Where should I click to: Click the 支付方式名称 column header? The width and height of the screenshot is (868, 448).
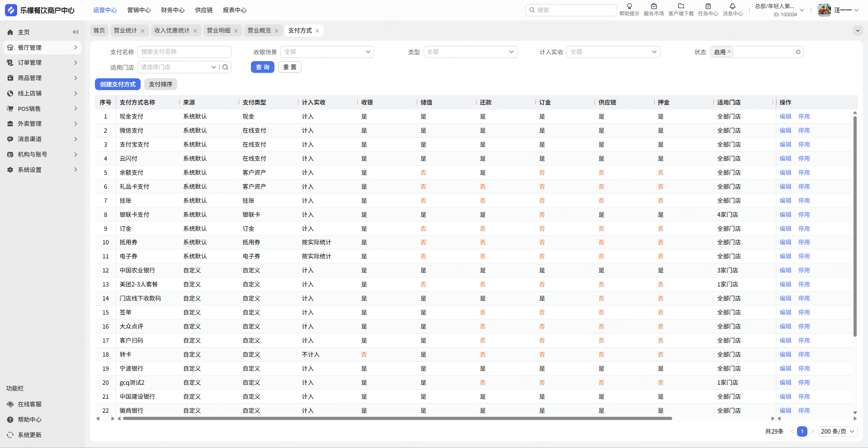coord(137,102)
